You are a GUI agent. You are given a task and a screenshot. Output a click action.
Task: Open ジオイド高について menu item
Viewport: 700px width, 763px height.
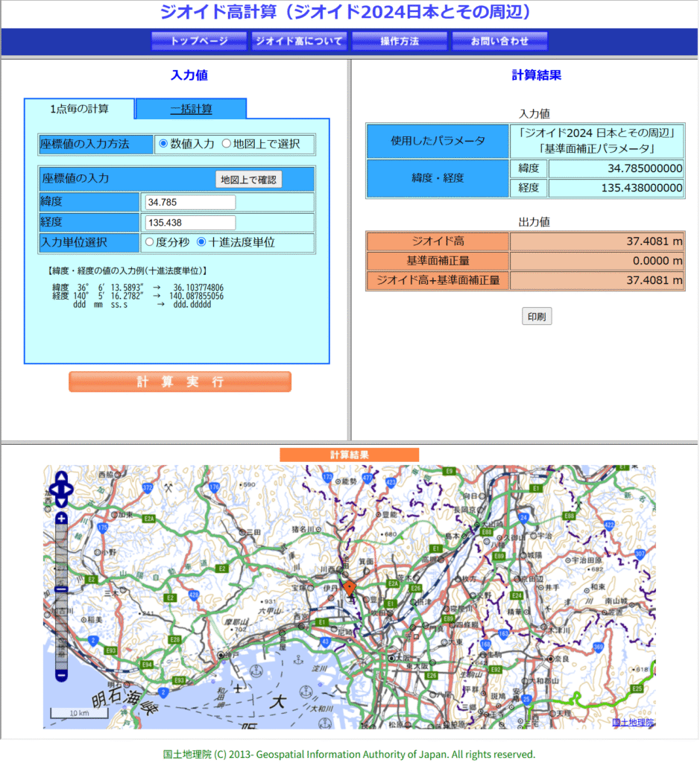[300, 41]
